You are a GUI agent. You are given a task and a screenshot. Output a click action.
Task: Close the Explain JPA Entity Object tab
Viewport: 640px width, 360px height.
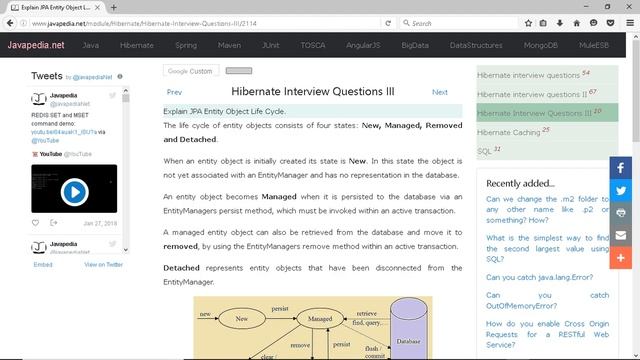pos(98,7)
